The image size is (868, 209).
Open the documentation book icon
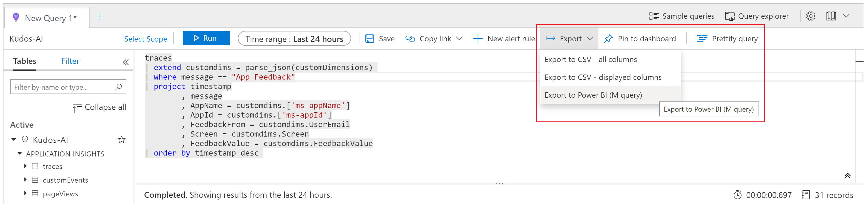(x=831, y=16)
